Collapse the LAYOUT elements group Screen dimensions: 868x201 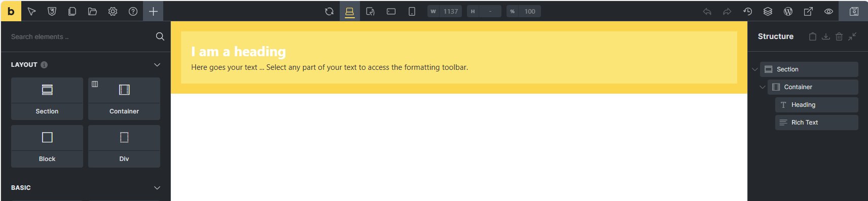point(157,65)
